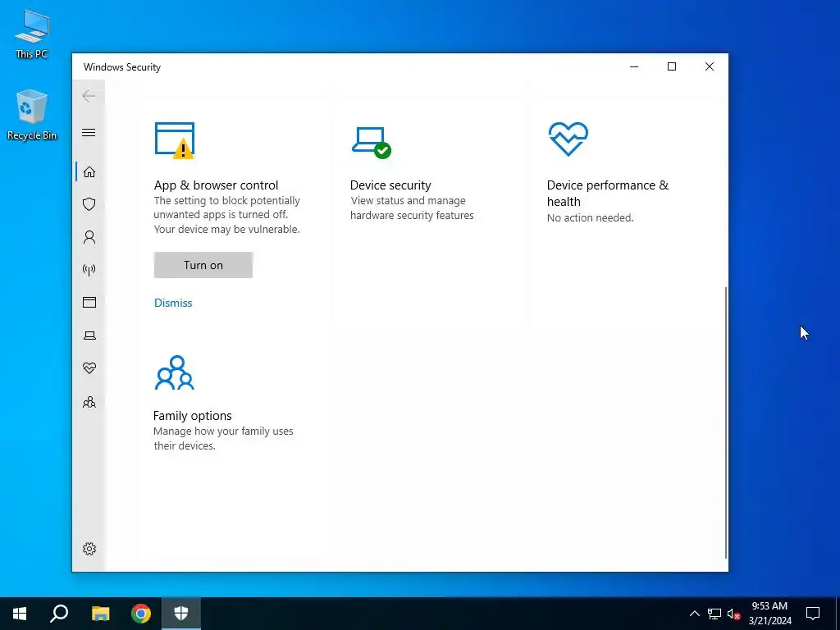Image resolution: width=840 pixels, height=630 pixels.
Task: Open the Windows Start menu
Action: point(20,614)
